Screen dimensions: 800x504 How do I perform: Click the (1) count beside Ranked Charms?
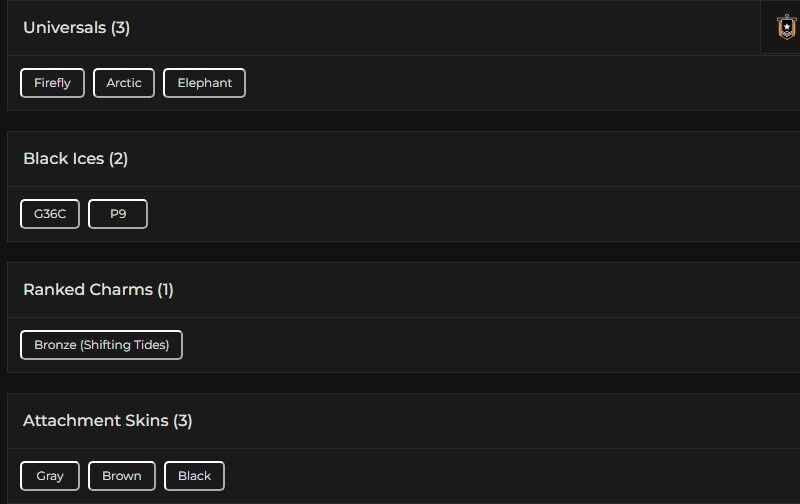[x=165, y=290]
